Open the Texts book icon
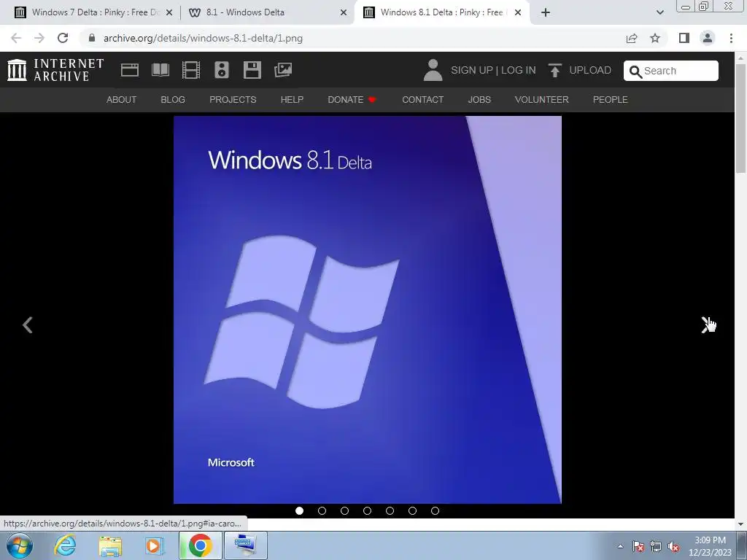747x560 pixels. 160,70
